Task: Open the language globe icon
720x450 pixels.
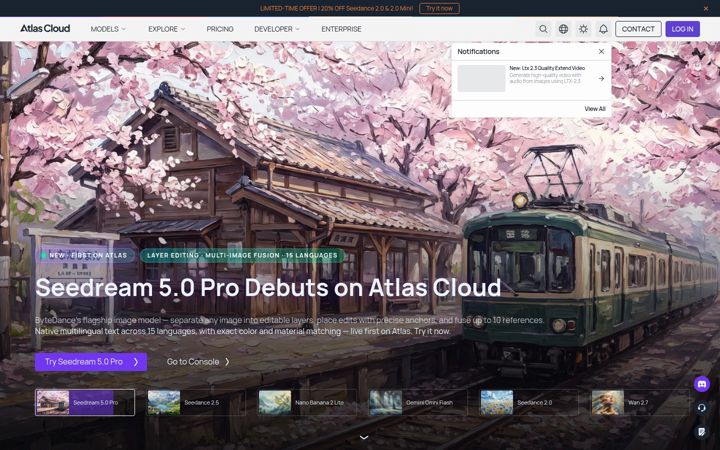Action: pos(563,29)
